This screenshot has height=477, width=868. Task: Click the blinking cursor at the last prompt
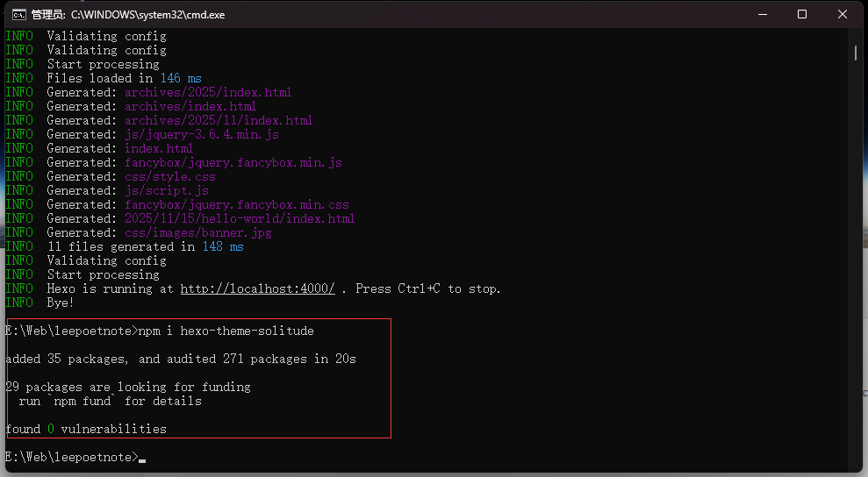click(142, 458)
